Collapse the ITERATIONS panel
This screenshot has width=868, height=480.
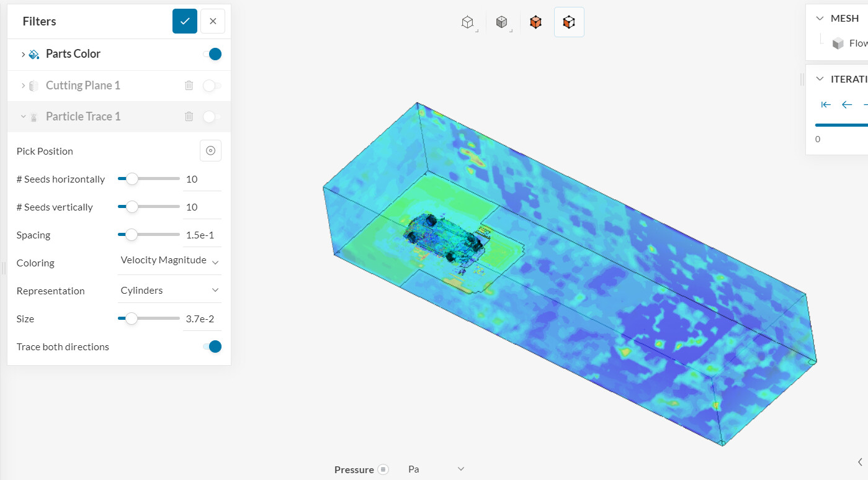tap(820, 79)
